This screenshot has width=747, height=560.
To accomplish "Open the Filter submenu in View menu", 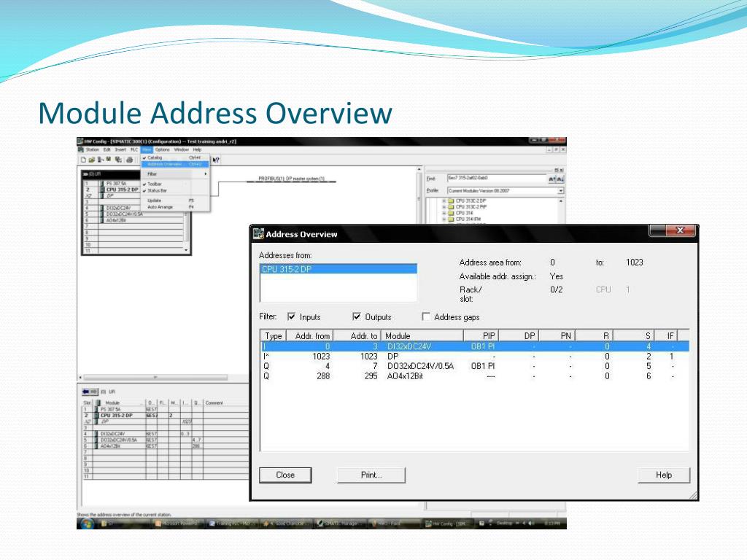I will (x=175, y=174).
